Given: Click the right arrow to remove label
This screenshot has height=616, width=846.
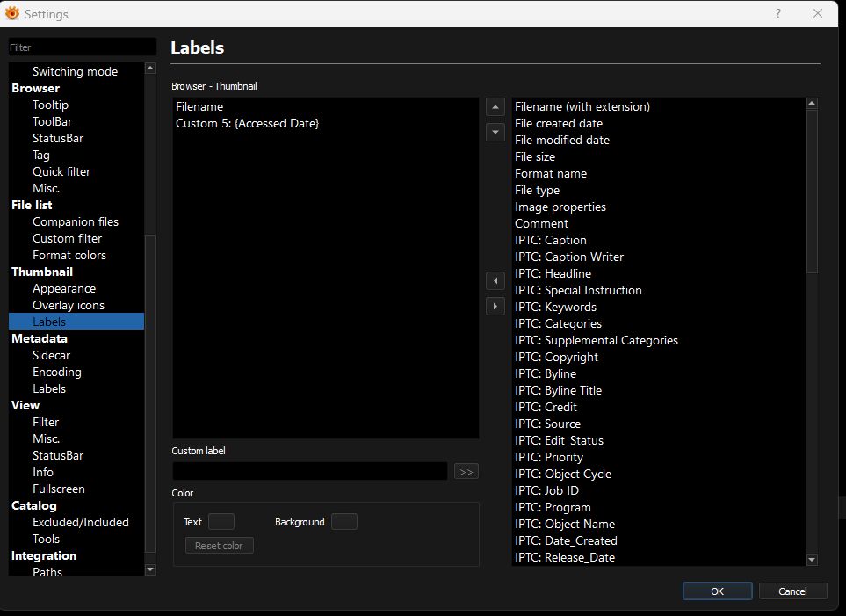Looking at the screenshot, I should (x=495, y=307).
